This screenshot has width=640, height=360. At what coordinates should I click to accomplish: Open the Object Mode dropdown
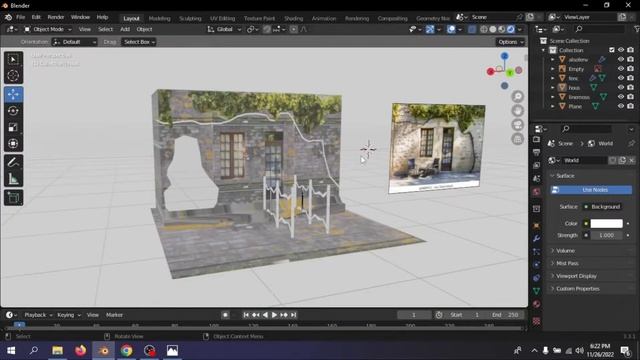48,29
